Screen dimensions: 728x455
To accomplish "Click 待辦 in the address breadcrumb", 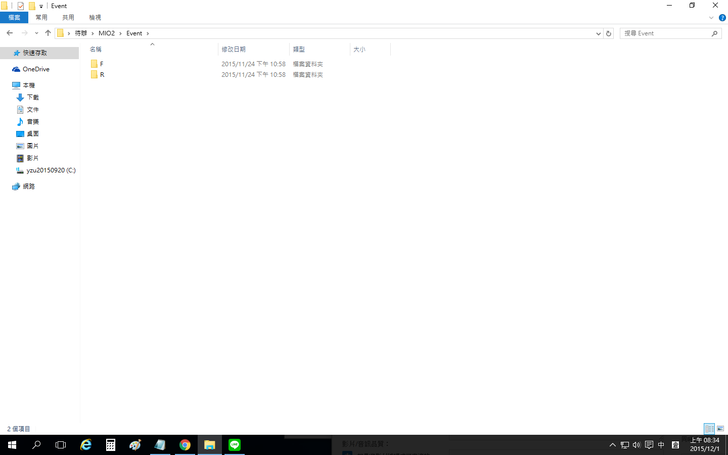I will click(81, 33).
